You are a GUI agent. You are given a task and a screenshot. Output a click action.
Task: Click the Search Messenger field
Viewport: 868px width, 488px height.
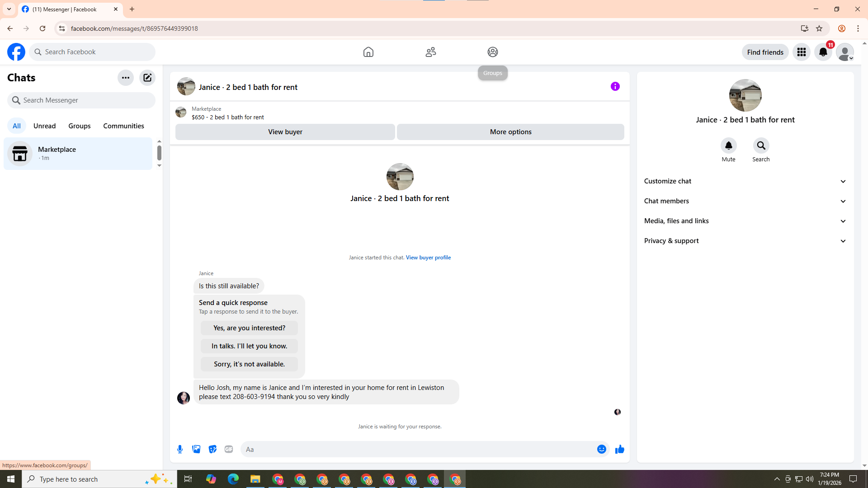click(81, 100)
